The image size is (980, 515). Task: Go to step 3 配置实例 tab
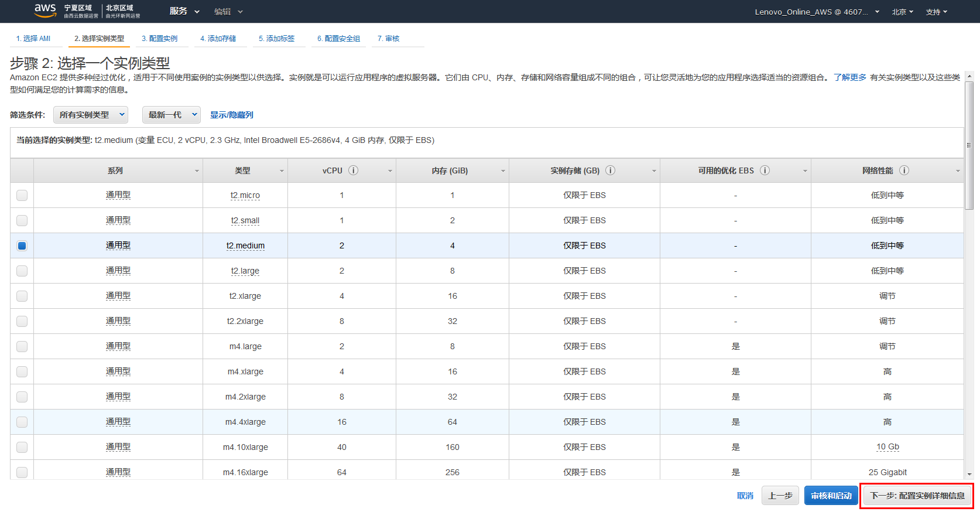click(159, 39)
